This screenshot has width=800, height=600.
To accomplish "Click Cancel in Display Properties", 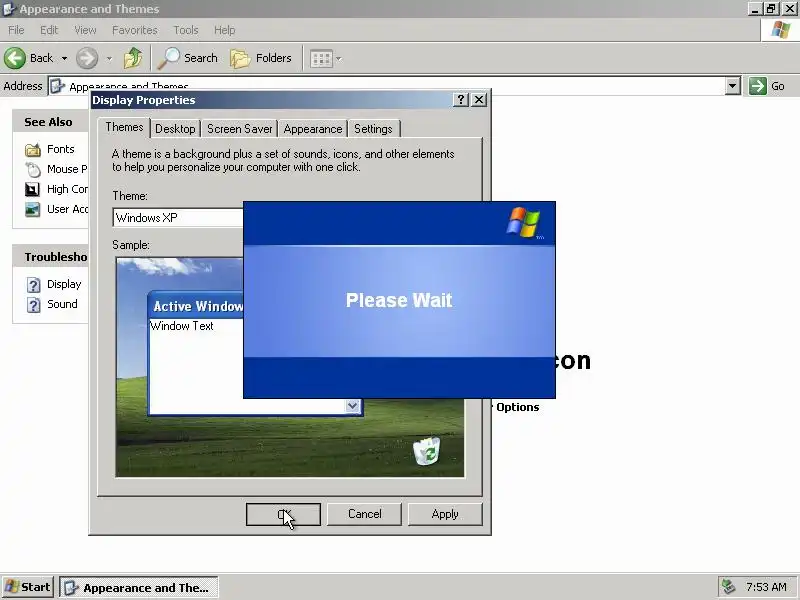I will click(x=364, y=514).
